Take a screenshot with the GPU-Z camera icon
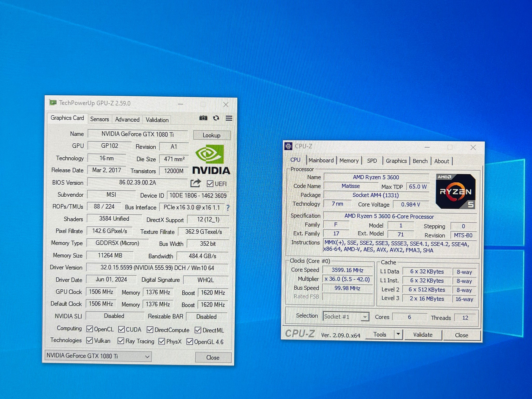532x399 pixels. (203, 118)
